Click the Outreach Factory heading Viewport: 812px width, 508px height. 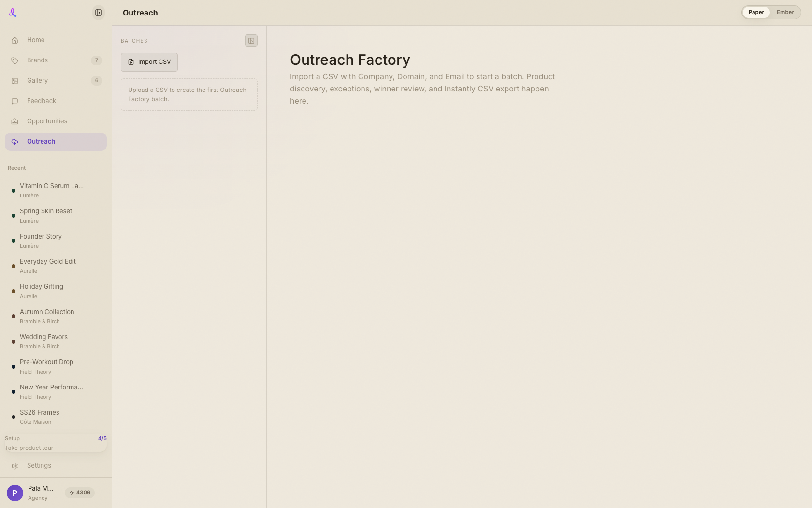pyautogui.click(x=350, y=60)
